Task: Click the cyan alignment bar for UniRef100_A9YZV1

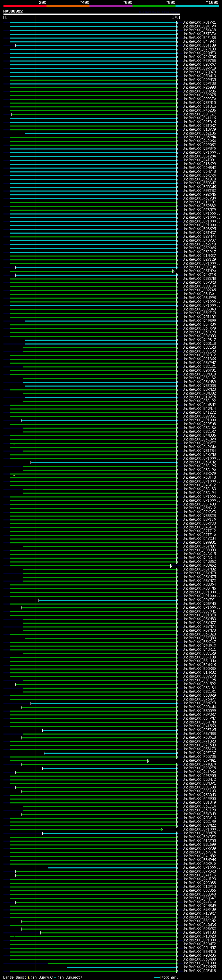Action: click(x=108, y=600)
